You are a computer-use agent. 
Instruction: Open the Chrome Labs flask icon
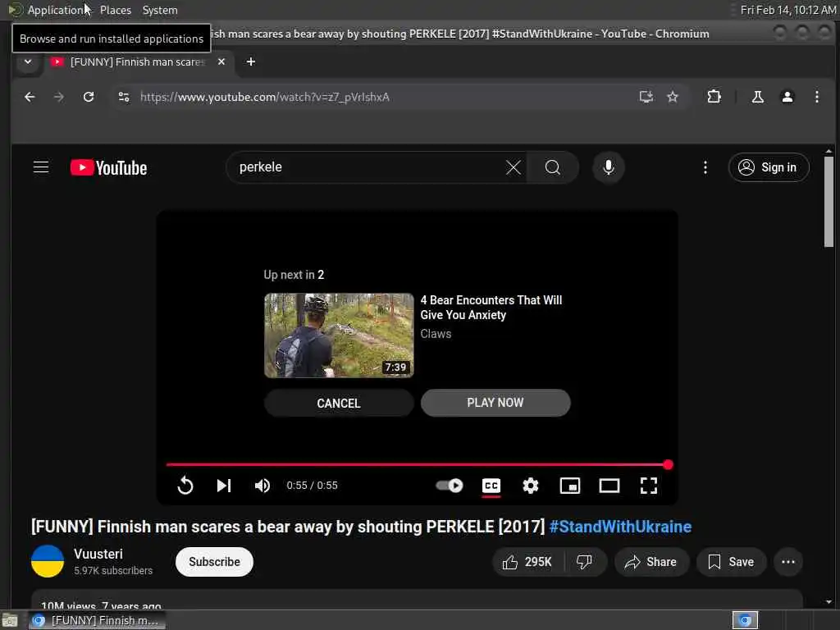point(757,97)
